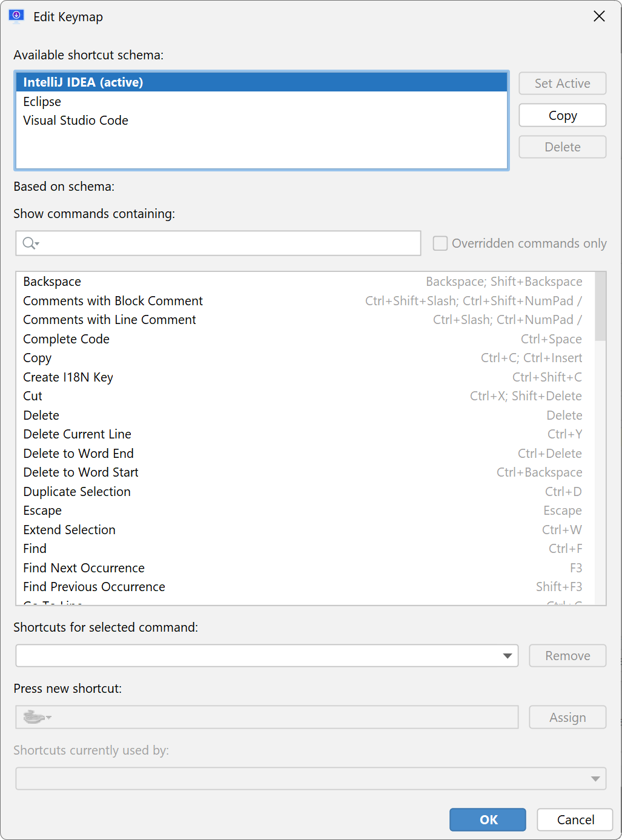Click the Cancel button

click(575, 820)
